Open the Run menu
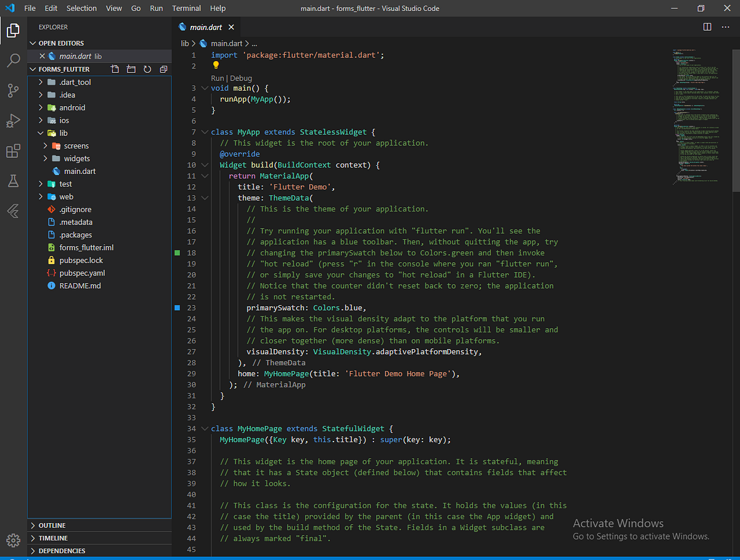This screenshot has height=560, width=740. click(x=156, y=8)
